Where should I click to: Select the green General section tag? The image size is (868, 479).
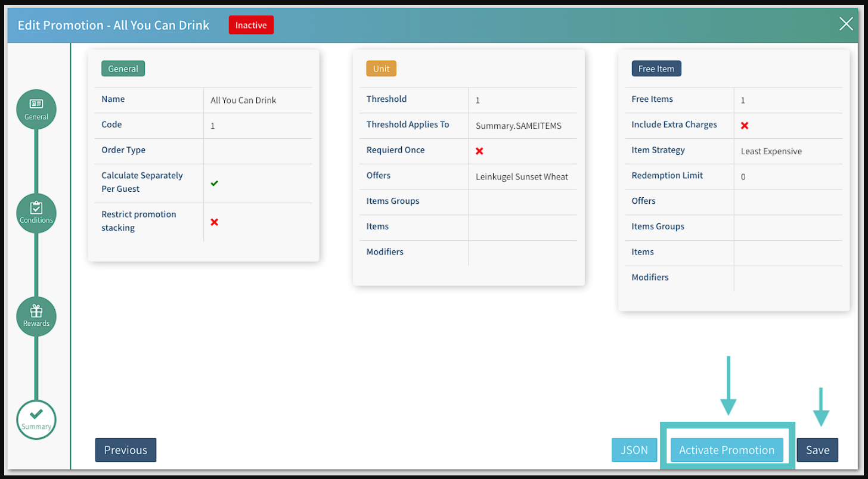(123, 69)
